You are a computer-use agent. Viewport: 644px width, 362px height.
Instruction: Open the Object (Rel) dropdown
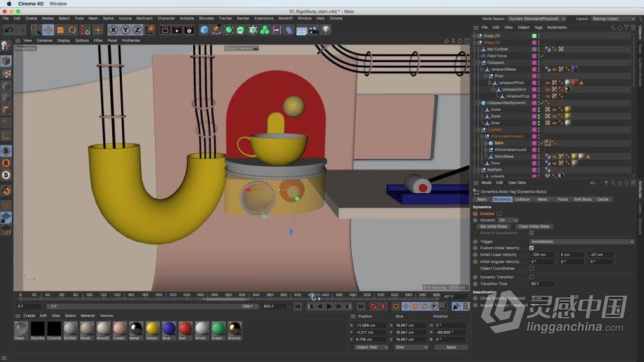coord(372,347)
